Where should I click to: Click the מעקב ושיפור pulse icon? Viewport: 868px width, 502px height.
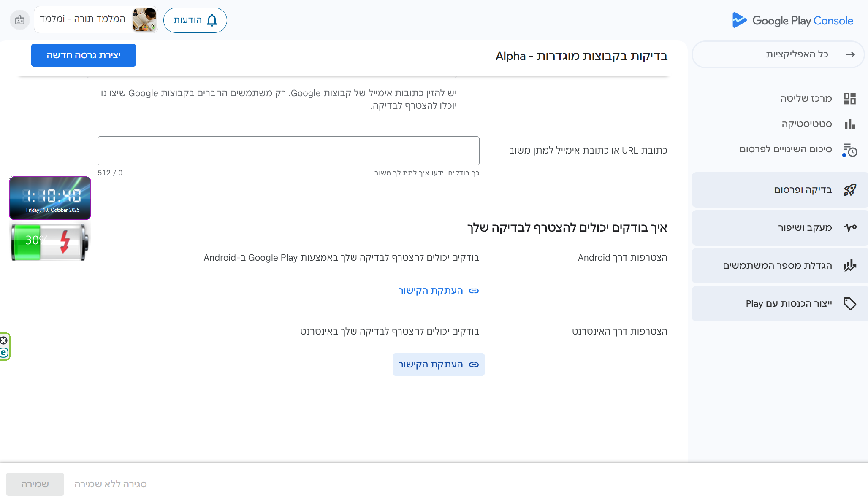pos(849,228)
